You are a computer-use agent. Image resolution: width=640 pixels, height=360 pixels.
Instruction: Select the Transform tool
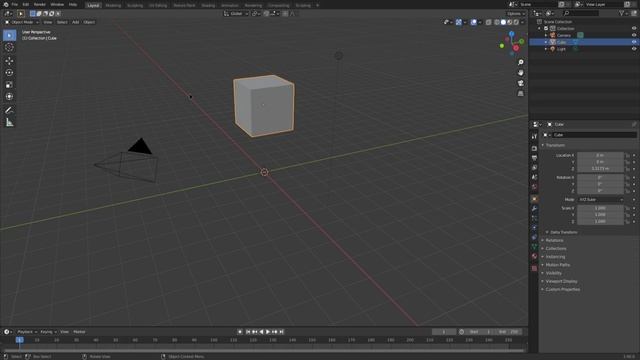9,97
